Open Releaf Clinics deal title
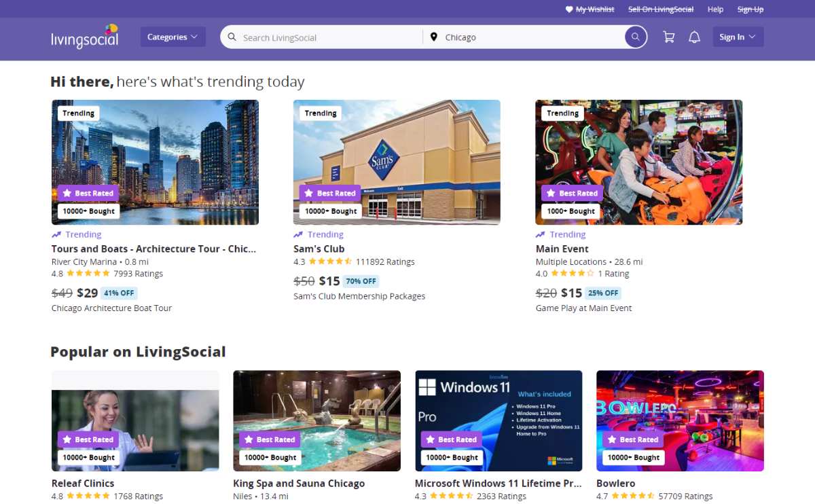Screen dimensions: 815x504 [x=83, y=484]
